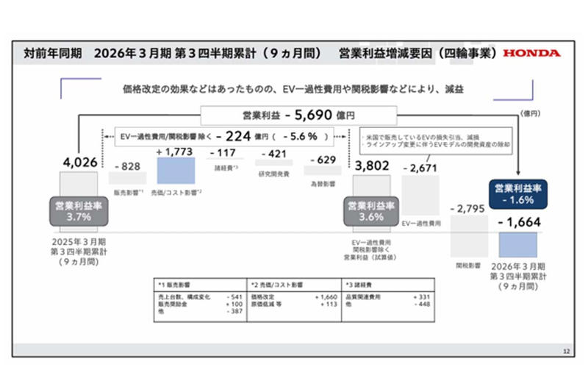588x392 pixels.
Task: Click the 販売奨励金 table row
Action: (x=200, y=304)
